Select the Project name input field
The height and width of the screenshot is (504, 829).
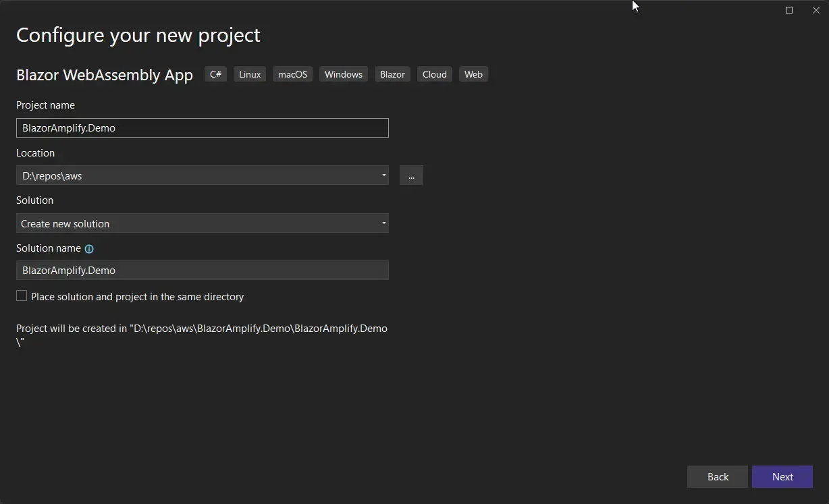point(203,128)
